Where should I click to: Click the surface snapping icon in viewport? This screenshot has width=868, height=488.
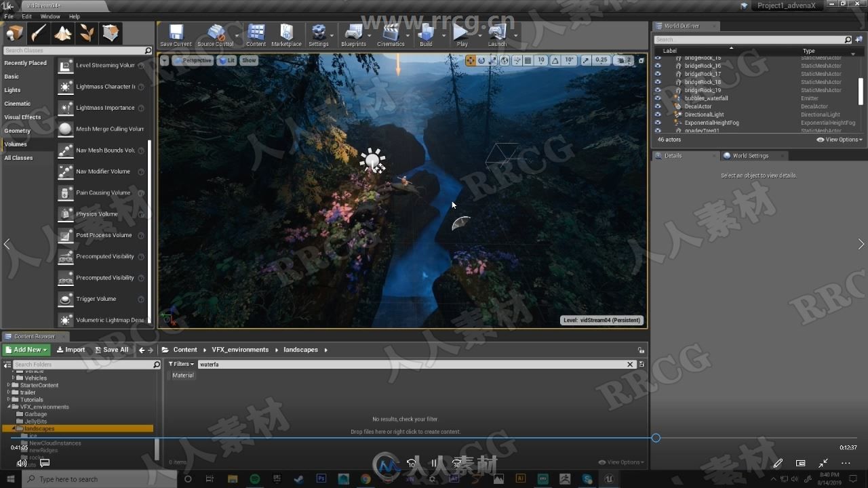pos(516,60)
